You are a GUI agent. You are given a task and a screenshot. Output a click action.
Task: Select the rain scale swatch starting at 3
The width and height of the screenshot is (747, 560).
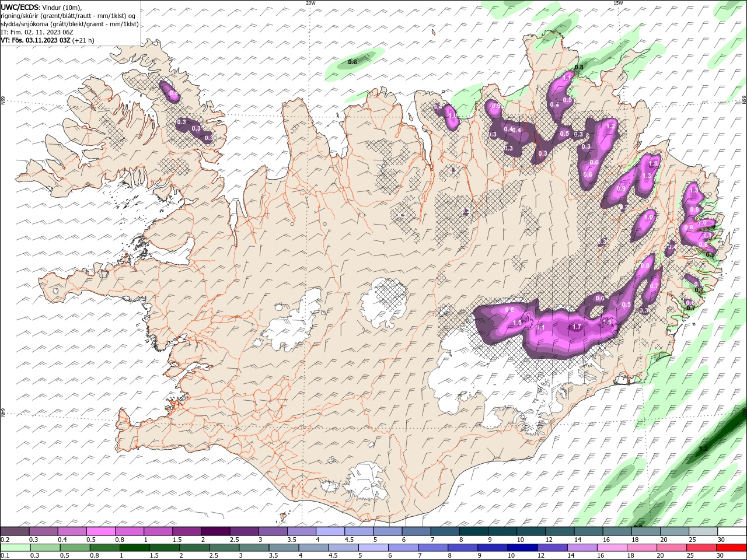point(254,548)
